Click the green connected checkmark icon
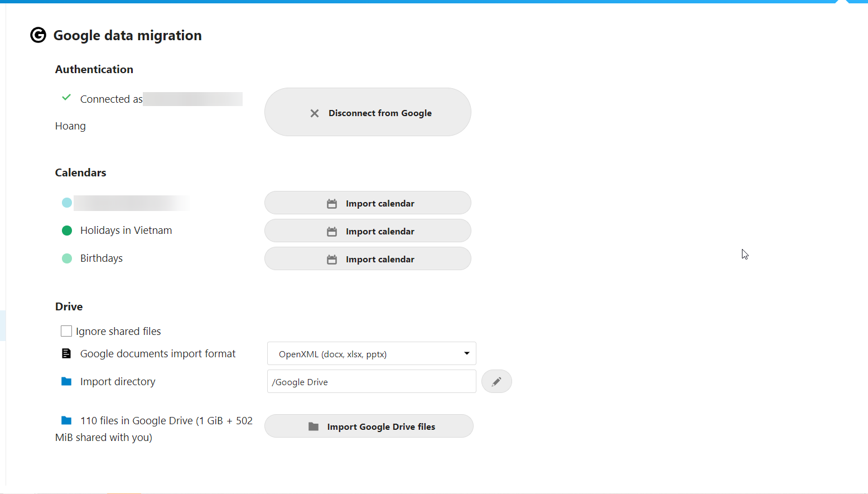This screenshot has height=494, width=868. tap(66, 98)
